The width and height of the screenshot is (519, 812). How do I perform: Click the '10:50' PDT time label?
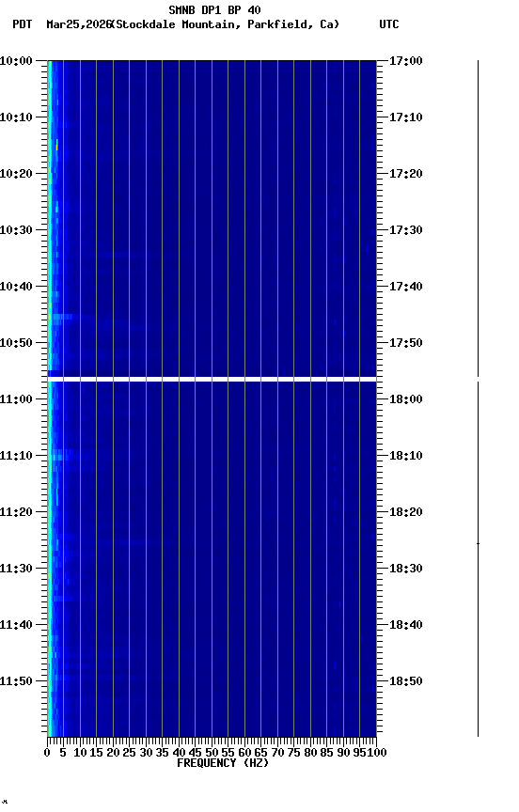tap(16, 343)
